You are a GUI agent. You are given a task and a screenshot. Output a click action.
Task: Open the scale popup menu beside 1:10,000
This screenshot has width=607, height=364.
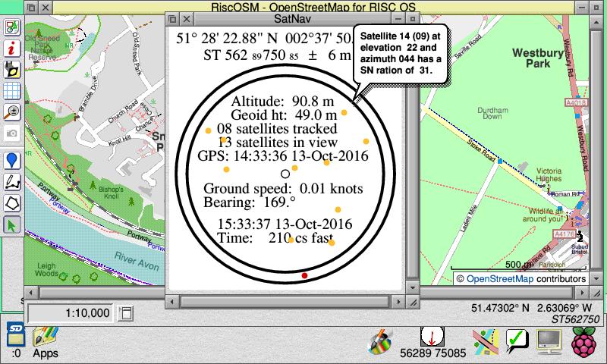(126, 313)
